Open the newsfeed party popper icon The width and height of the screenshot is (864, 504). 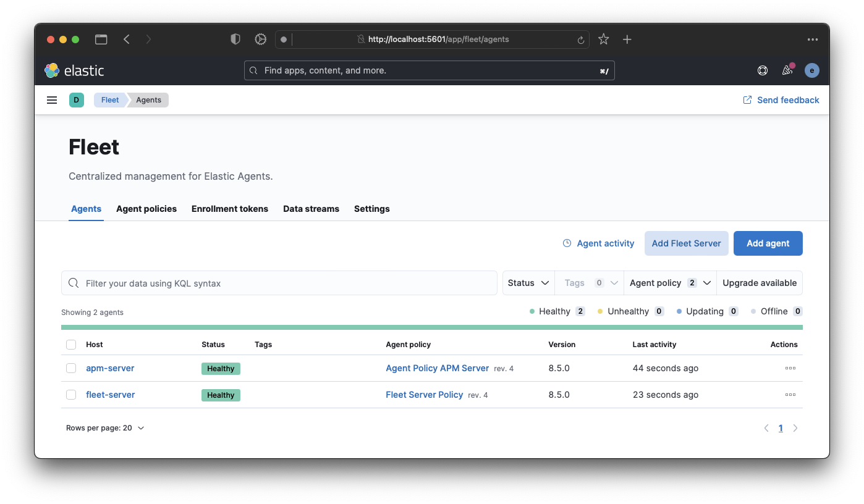787,70
